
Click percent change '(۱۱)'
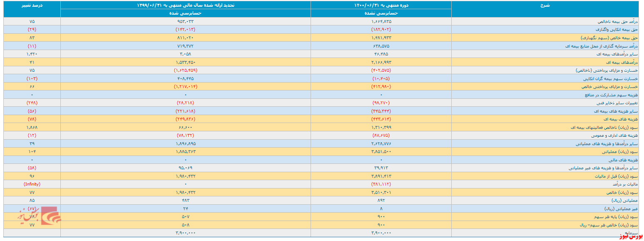tap(32, 45)
